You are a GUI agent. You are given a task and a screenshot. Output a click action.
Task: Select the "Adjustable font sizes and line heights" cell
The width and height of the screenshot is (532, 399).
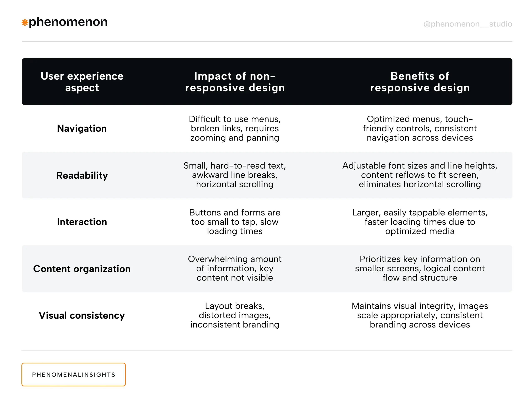coord(420,175)
